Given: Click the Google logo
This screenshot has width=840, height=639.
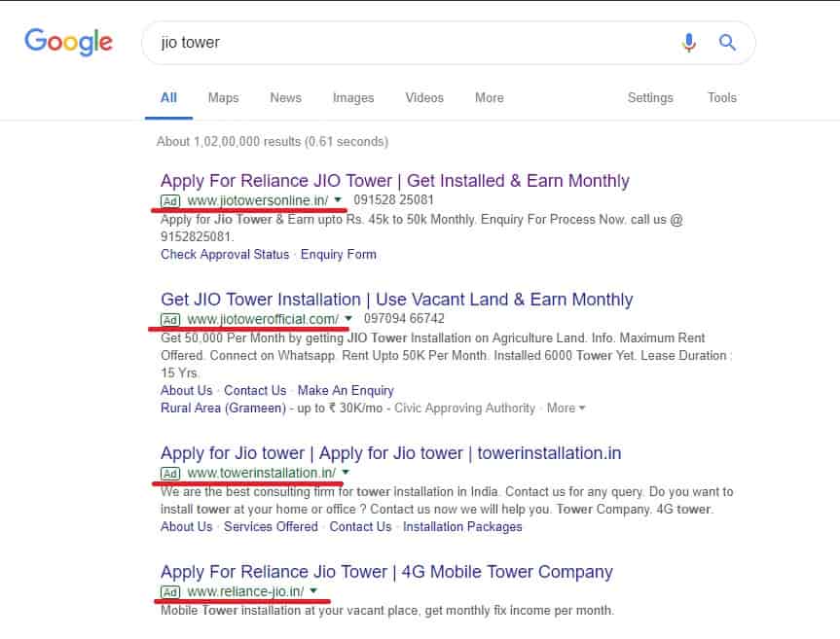Looking at the screenshot, I should pyautogui.click(x=67, y=42).
